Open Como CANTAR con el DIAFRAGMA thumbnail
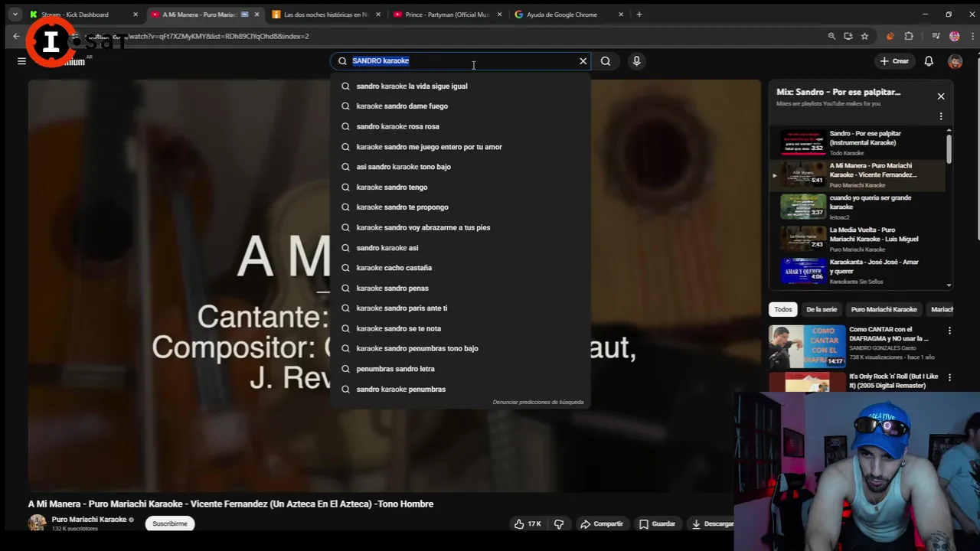This screenshot has width=980, height=551. pos(807,346)
